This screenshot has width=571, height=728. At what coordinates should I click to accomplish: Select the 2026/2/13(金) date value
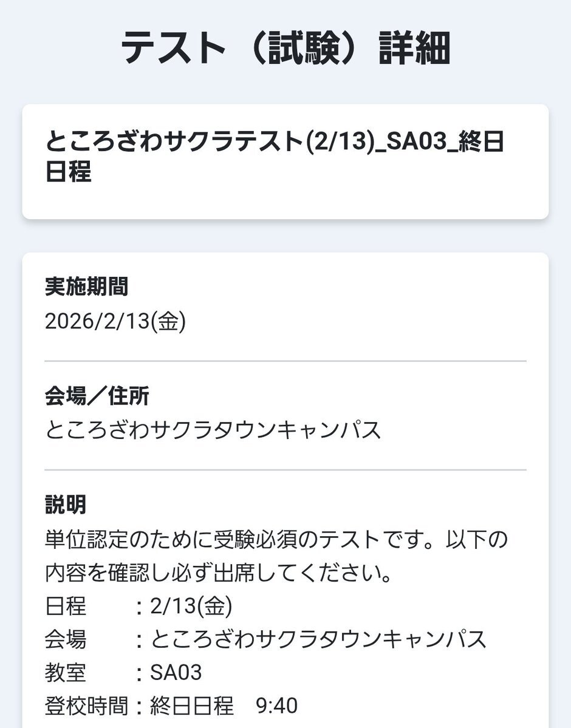(115, 322)
